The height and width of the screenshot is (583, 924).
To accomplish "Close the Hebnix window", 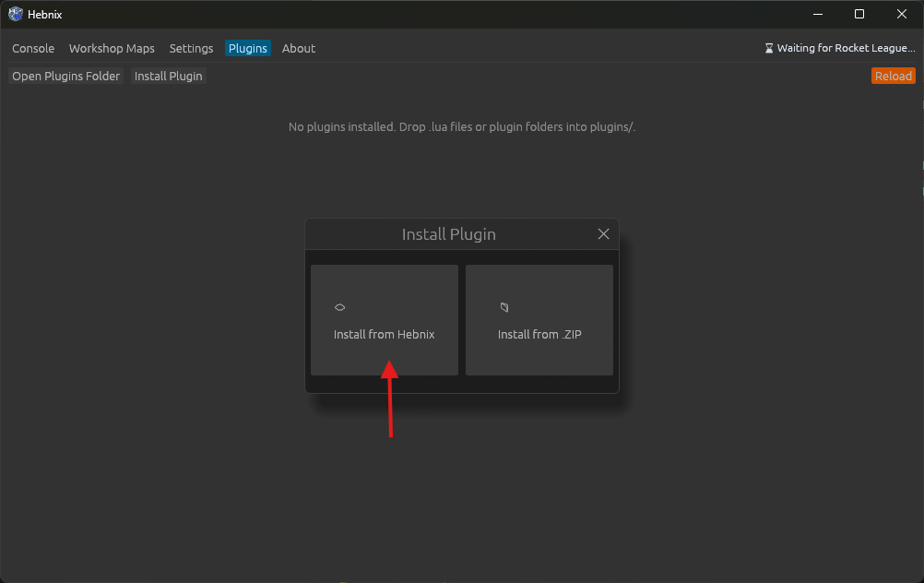I will click(902, 14).
